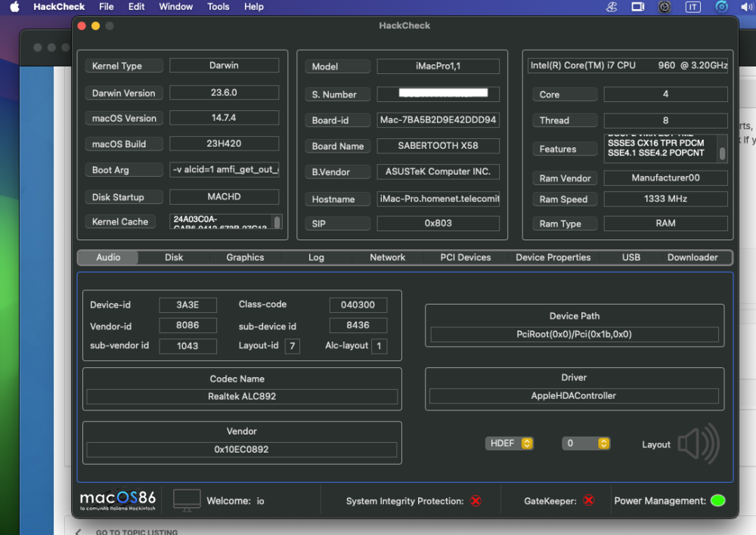Open the Downloader tab
This screenshot has width=756, height=535.
click(692, 258)
